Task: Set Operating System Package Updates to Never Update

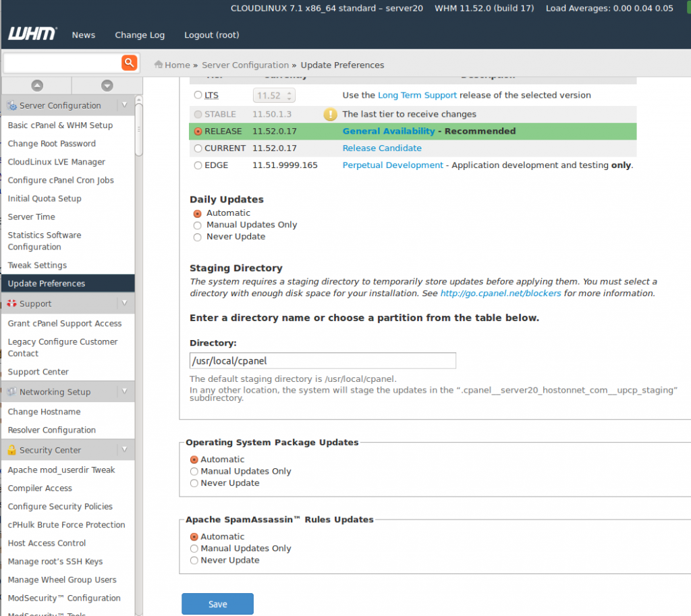Action: point(194,483)
